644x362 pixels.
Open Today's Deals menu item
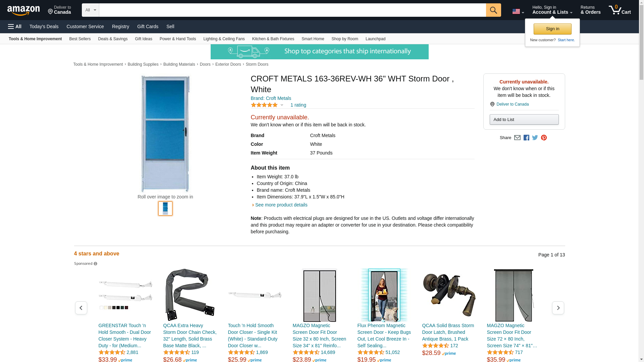[44, 26]
